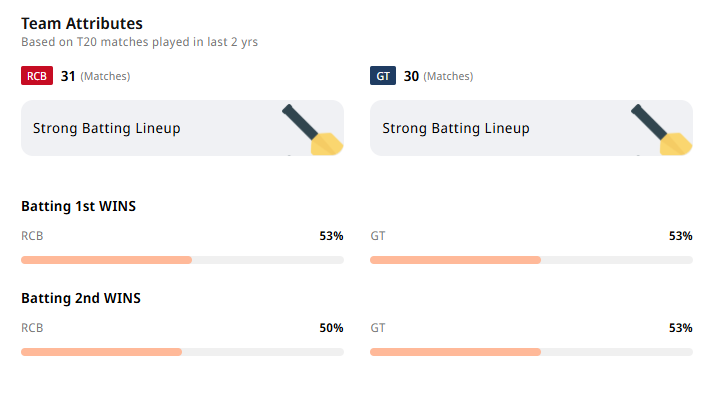
Task: Click the cricket bat icon in GT card
Action: pos(662,130)
